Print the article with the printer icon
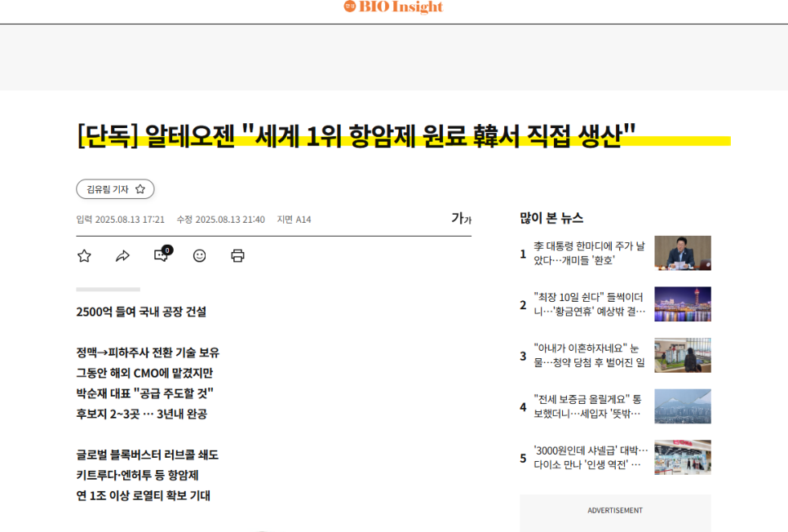The width and height of the screenshot is (788, 532). [x=237, y=256]
